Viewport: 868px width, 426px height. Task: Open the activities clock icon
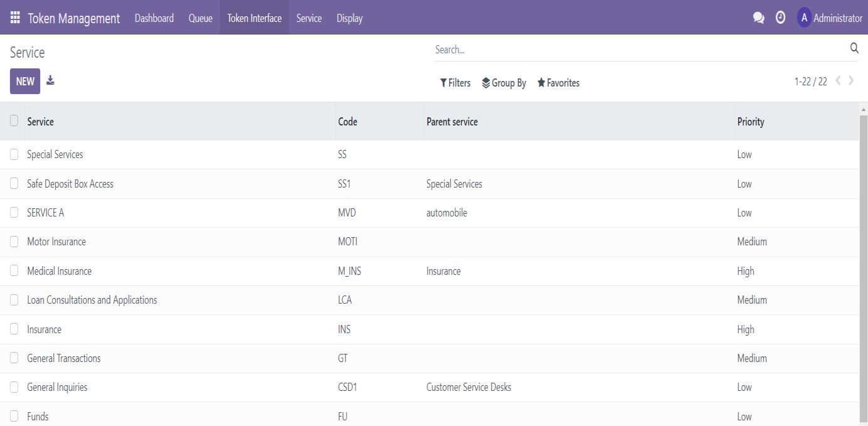point(780,18)
